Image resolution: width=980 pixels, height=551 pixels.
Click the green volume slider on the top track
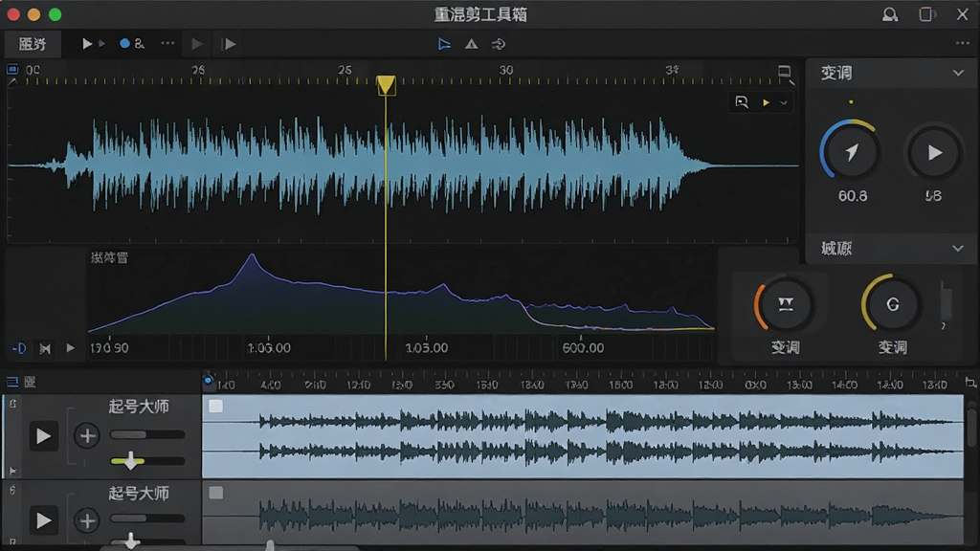tap(147, 461)
